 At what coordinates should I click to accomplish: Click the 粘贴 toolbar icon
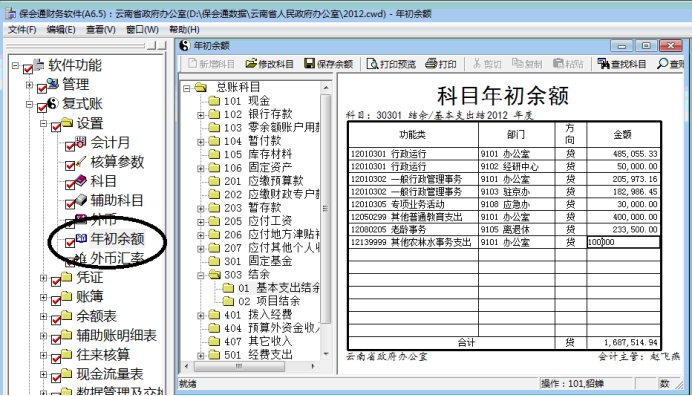coord(559,64)
